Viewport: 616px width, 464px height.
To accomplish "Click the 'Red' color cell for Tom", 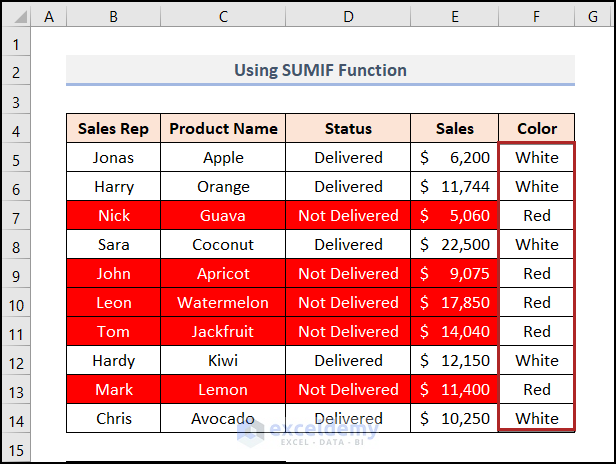I will tap(537, 331).
